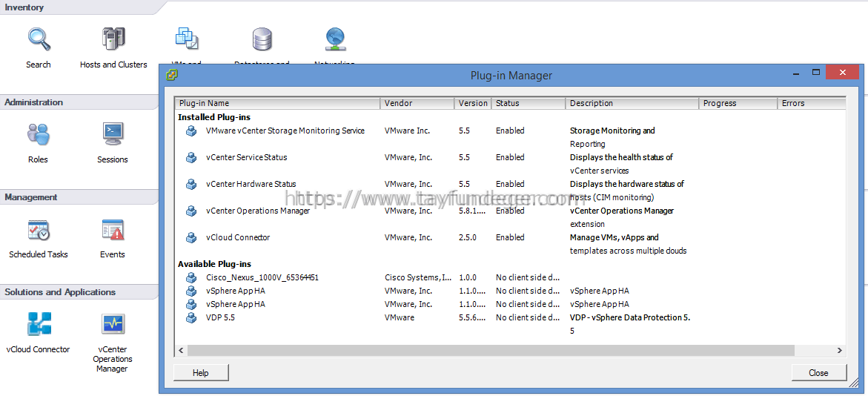Click the horizontal scrollbar right arrow
The width and height of the screenshot is (868, 396).
[839, 351]
